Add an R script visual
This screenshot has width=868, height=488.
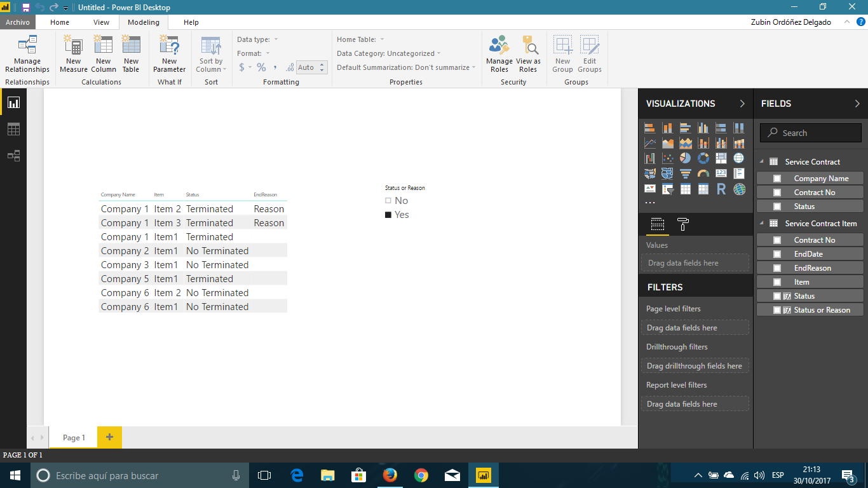[x=721, y=189]
